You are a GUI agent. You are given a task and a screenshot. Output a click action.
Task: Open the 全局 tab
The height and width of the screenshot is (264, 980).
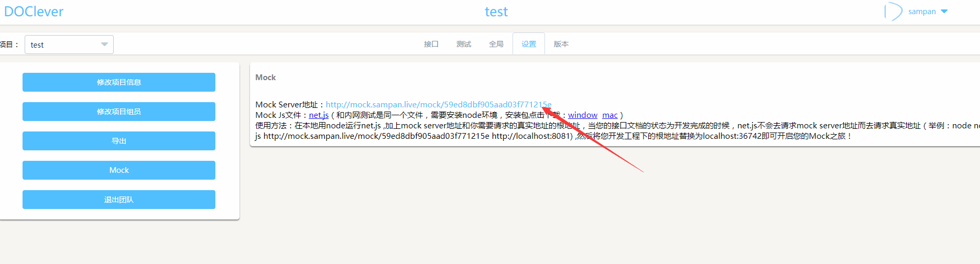coord(496,44)
